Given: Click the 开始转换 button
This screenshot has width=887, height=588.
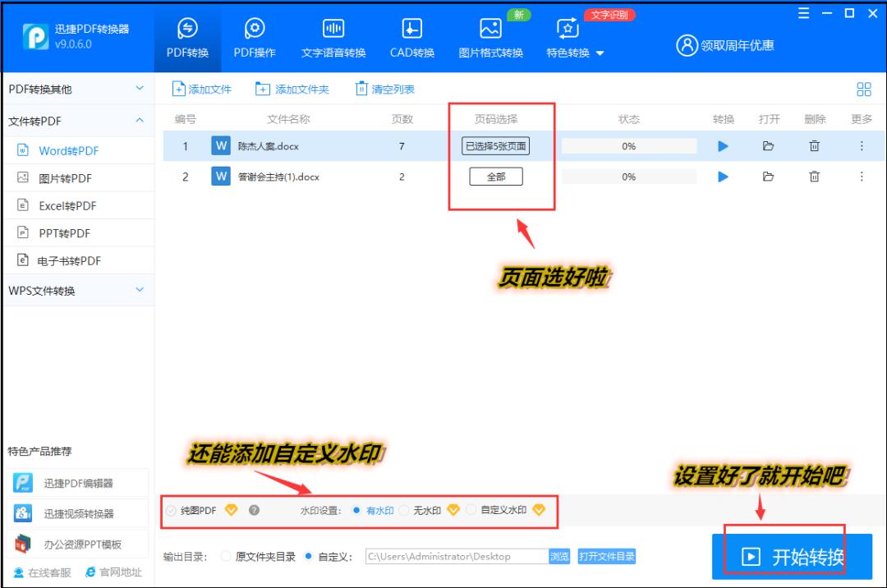Looking at the screenshot, I should (791, 555).
